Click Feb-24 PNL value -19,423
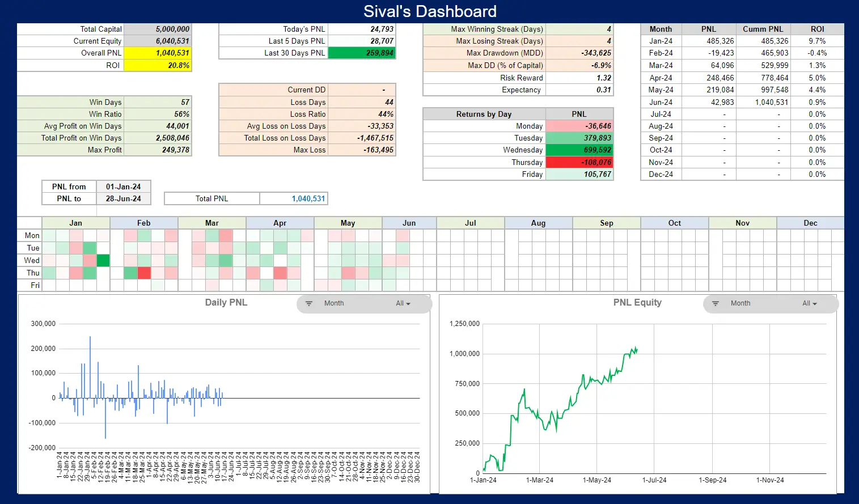The height and width of the screenshot is (504, 859). point(709,53)
